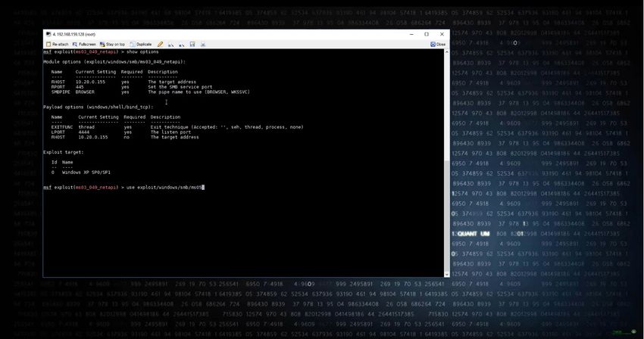Image resolution: width=644 pixels, height=339 pixels.
Task: Click the 'use exploit/windows/smb/ms05' command input
Action: [x=164, y=188]
